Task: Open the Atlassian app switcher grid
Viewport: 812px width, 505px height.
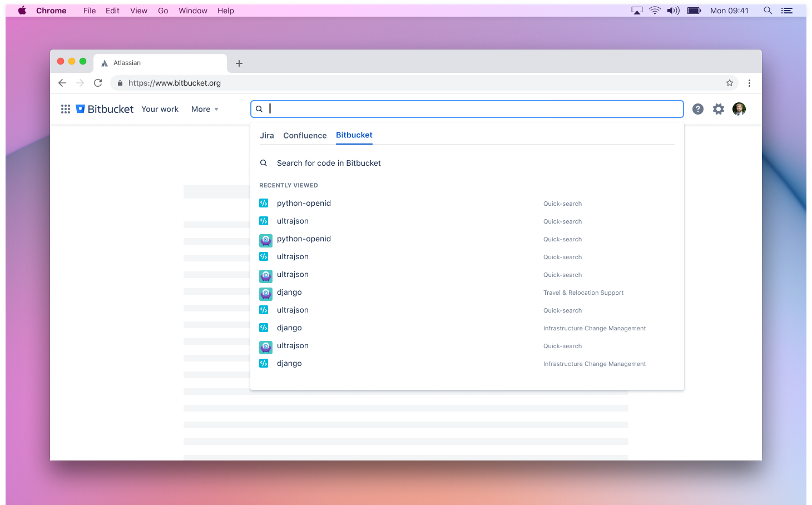Action: pyautogui.click(x=66, y=109)
